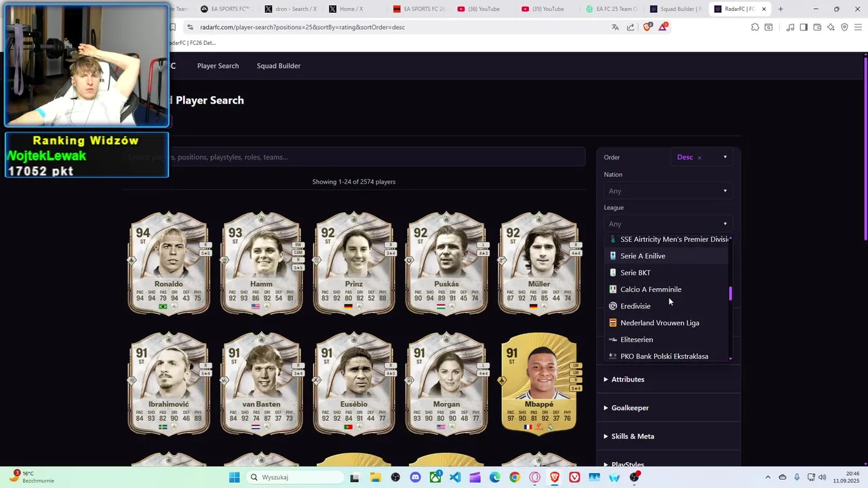Open the Nation Any dropdown
Screen dimensions: 868x488
[668, 190]
